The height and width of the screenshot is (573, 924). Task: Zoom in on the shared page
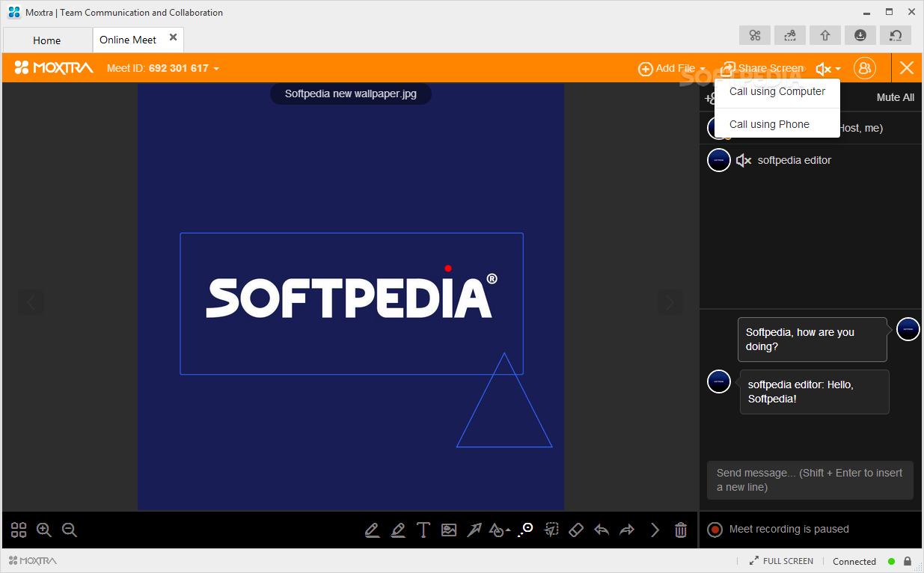coord(44,530)
